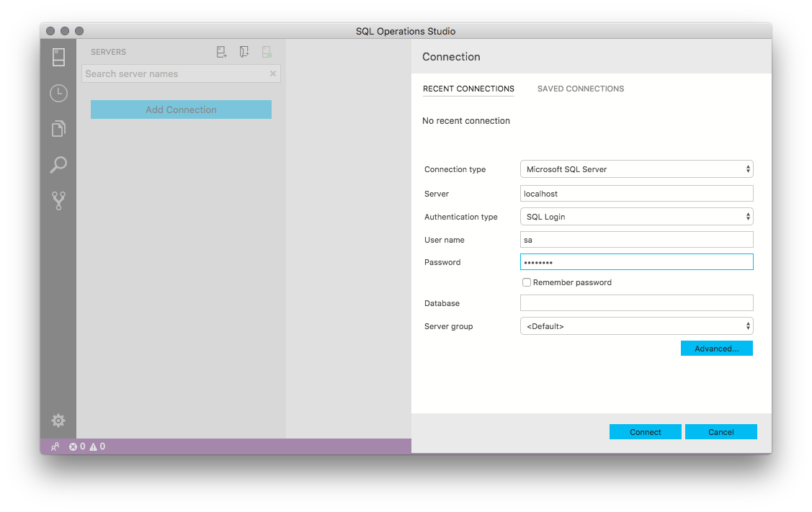Open the Authentication type dropdown
Viewport: 812px width, 512px height.
pyautogui.click(x=636, y=217)
